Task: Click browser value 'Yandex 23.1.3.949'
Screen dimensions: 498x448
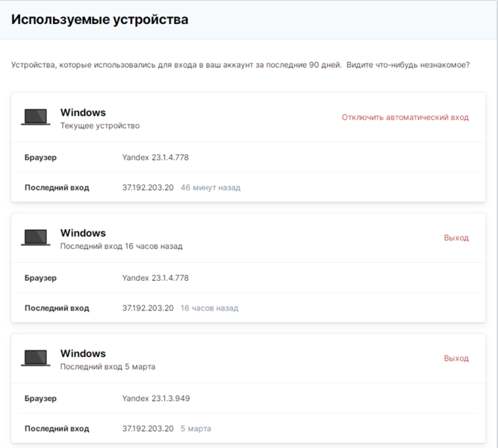Action: point(156,398)
